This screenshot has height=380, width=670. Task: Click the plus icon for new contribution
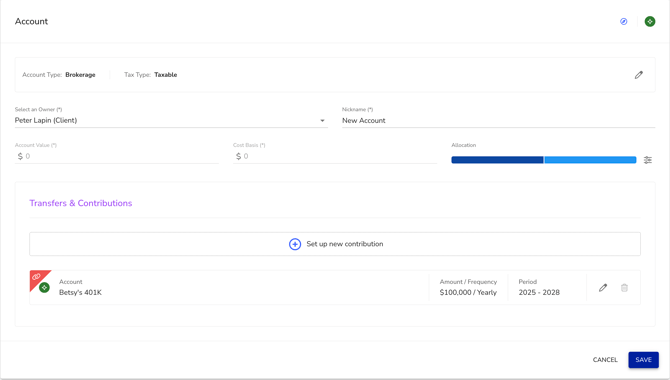coord(295,244)
